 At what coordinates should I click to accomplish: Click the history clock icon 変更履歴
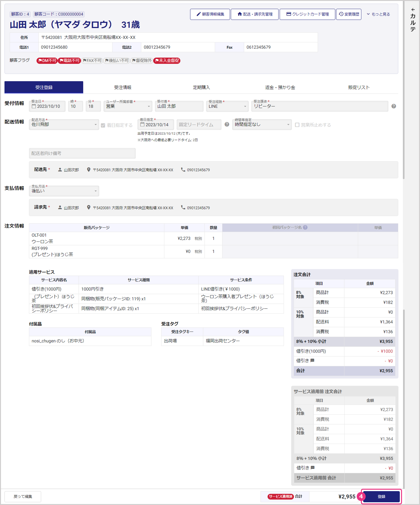(341, 14)
